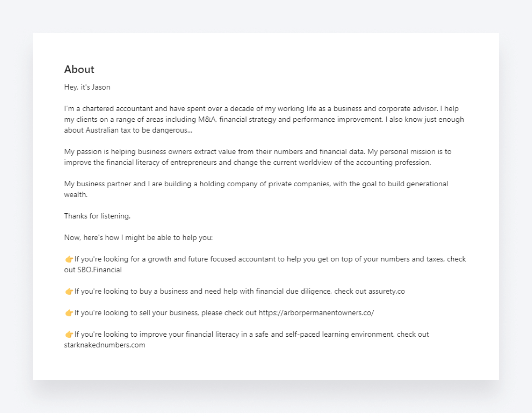The width and height of the screenshot is (532, 417).
Task: Click the pointing hand emoji beside sell your business
Action: coord(69,313)
